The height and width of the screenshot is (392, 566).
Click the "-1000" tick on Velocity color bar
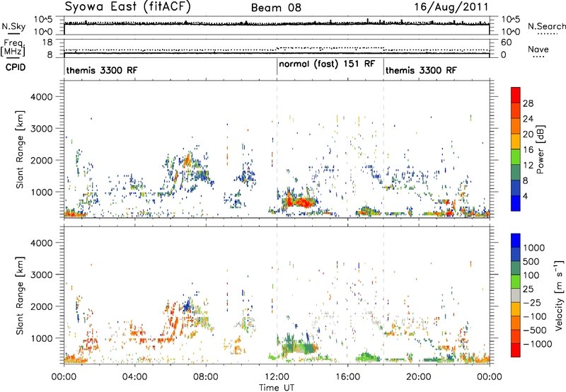[537, 344]
